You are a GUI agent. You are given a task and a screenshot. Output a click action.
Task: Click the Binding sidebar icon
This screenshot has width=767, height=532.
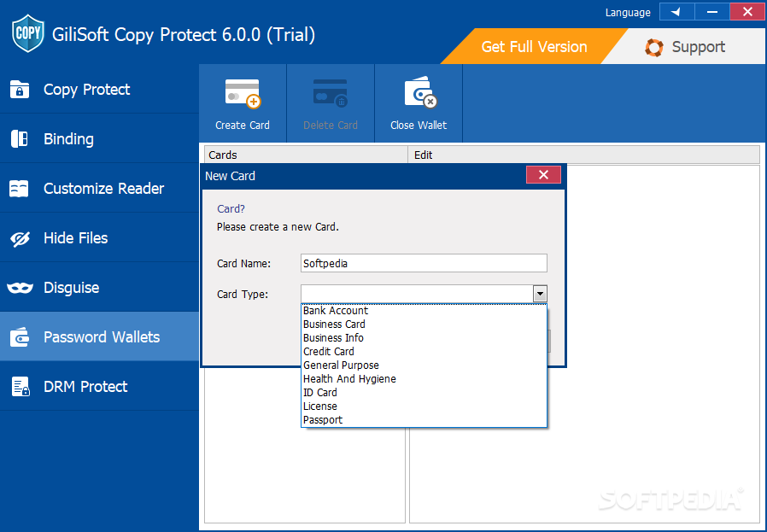coord(20,139)
